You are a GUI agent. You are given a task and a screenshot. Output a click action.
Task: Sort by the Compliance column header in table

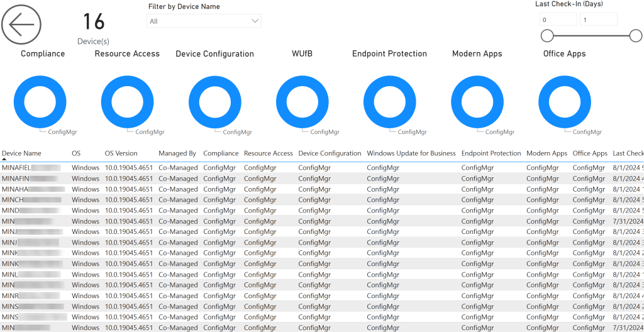(x=221, y=153)
